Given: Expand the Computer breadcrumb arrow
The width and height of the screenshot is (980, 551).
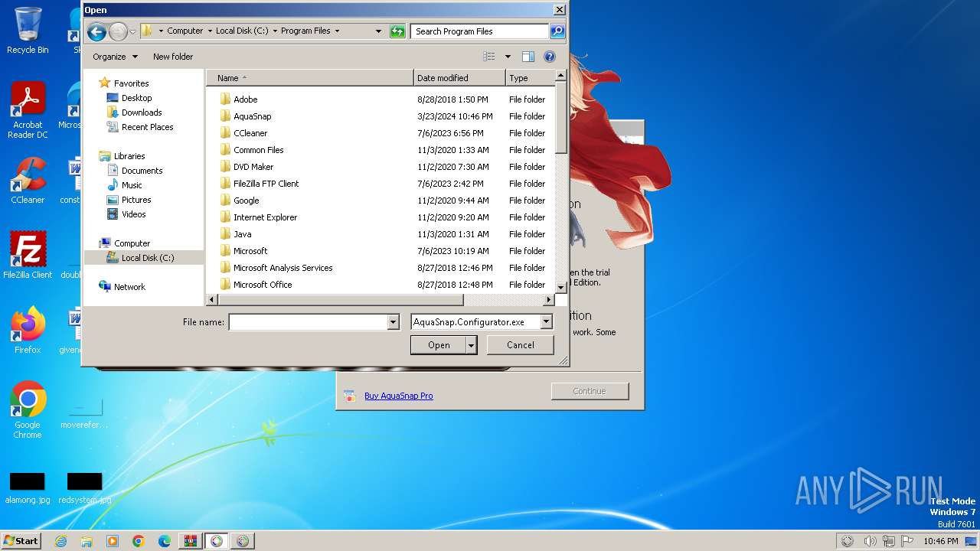Looking at the screenshot, I should pyautogui.click(x=210, y=31).
